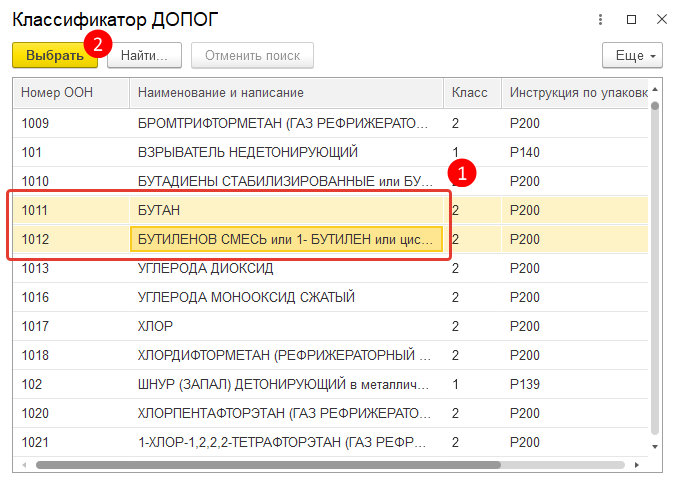Click the БУТАН name cell

tap(286, 210)
